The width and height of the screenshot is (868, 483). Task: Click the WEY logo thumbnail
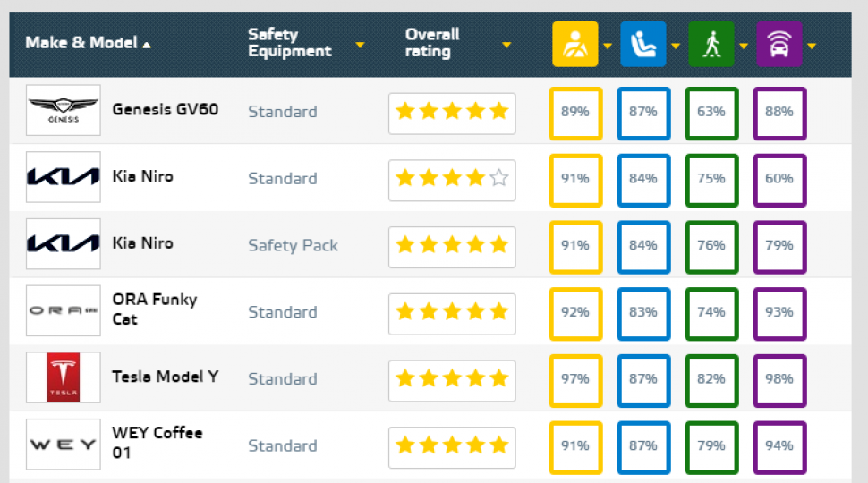pos(63,445)
